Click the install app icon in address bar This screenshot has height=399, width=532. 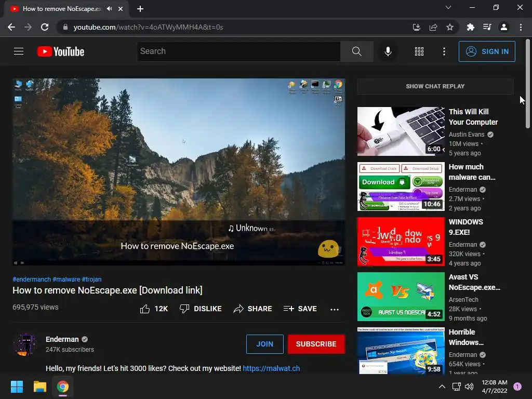pos(416,27)
